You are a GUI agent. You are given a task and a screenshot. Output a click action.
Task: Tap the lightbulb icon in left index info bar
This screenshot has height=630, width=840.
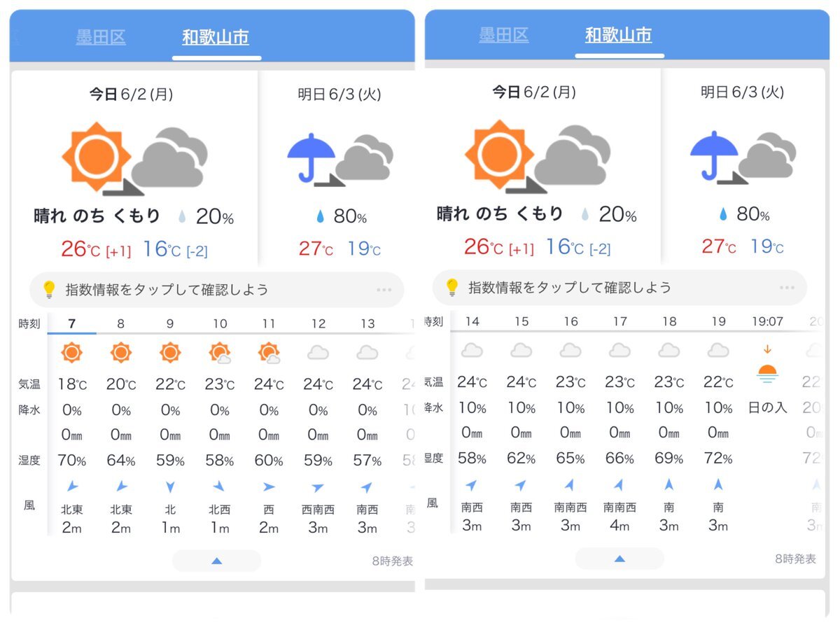click(x=48, y=289)
